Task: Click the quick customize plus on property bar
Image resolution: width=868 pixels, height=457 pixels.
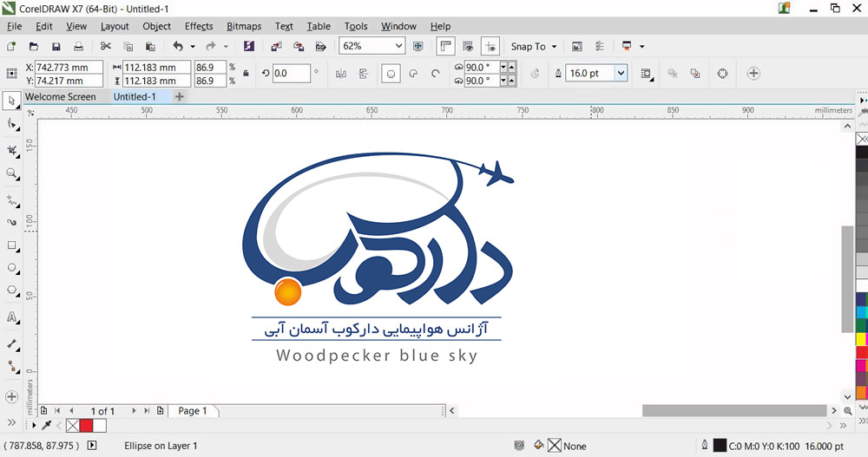Action: (x=753, y=73)
